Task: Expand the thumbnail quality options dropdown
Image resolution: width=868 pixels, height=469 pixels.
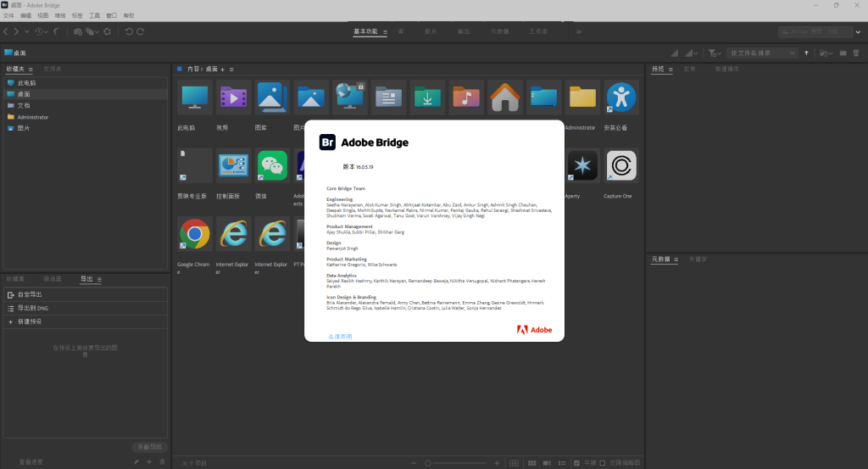Action: 692,53
